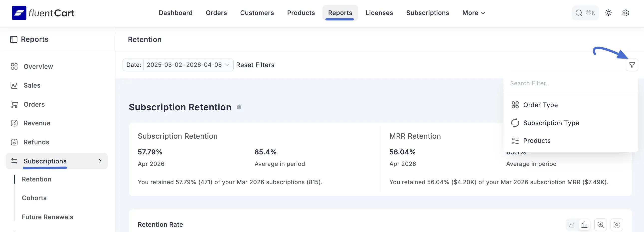Toggle the Reports sidebar panel icon
Viewport: 644px width, 232px height.
[x=14, y=39]
